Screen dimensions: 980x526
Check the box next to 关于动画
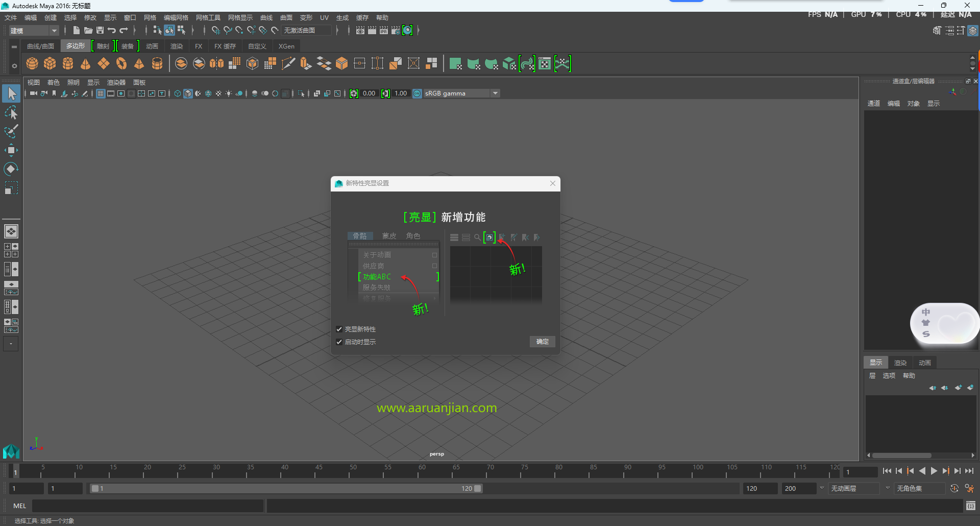pyautogui.click(x=435, y=255)
